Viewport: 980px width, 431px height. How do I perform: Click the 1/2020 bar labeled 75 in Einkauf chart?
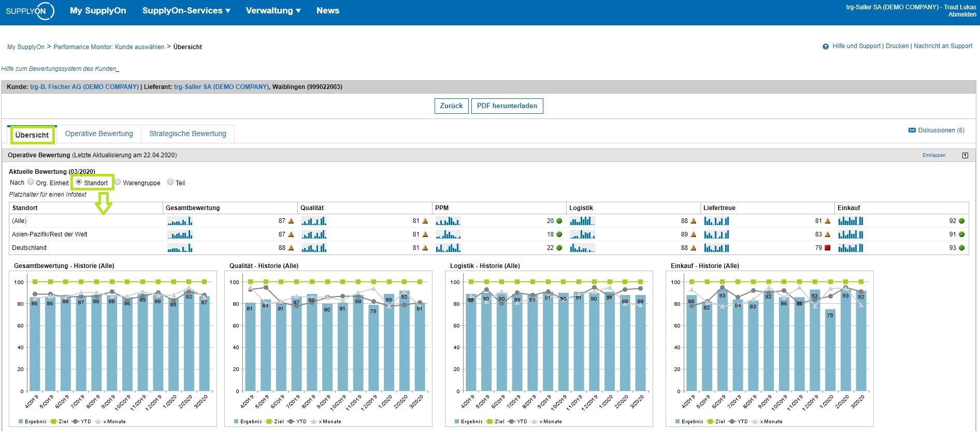(x=830, y=350)
